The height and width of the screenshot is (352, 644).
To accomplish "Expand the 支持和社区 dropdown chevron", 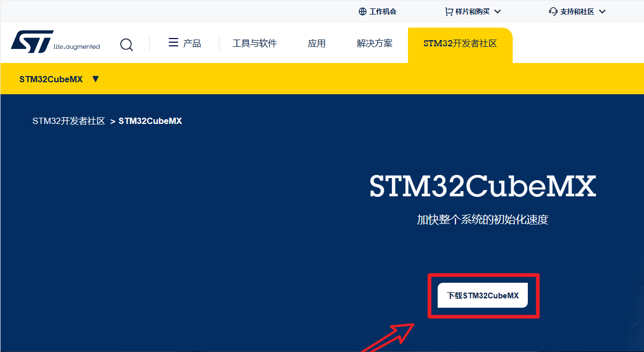I will [602, 11].
